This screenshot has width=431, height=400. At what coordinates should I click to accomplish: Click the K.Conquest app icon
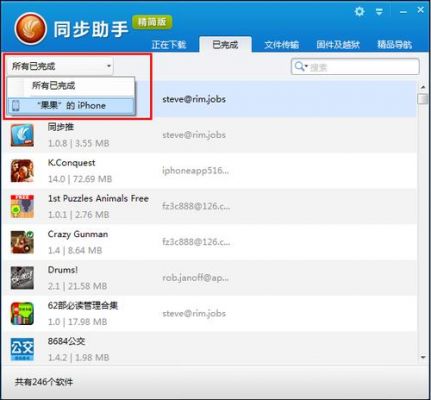coord(22,171)
